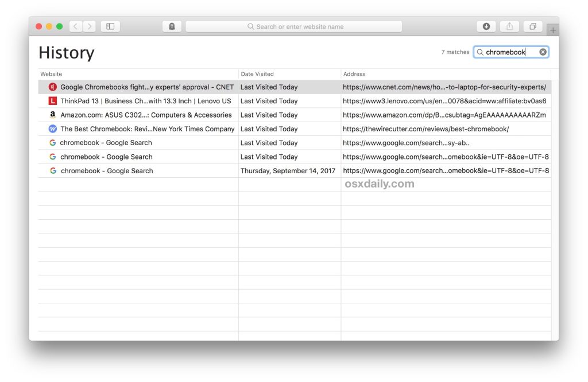Sort by the Date Visited column header
The width and height of the screenshot is (588, 382).
[289, 74]
